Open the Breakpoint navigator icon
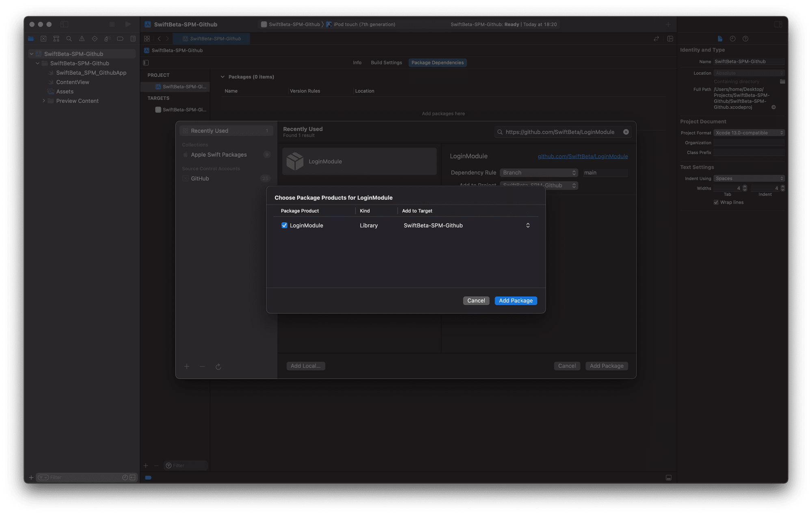 120,39
